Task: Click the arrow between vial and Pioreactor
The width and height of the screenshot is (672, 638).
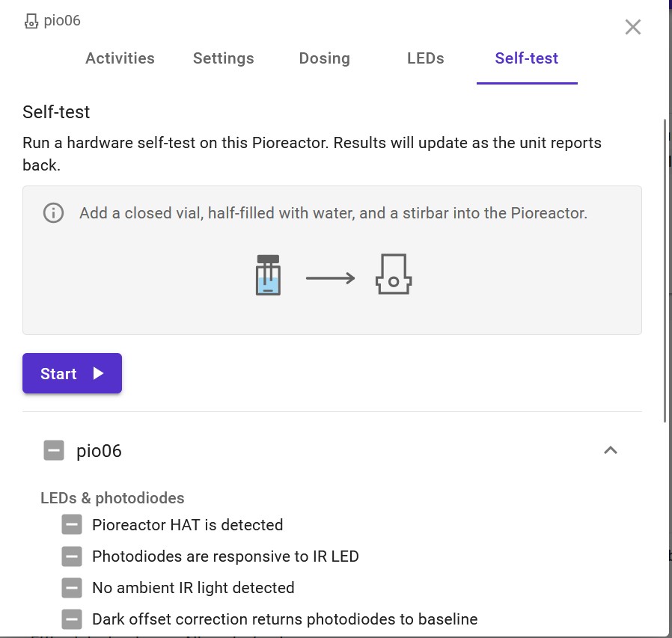Action: [330, 278]
